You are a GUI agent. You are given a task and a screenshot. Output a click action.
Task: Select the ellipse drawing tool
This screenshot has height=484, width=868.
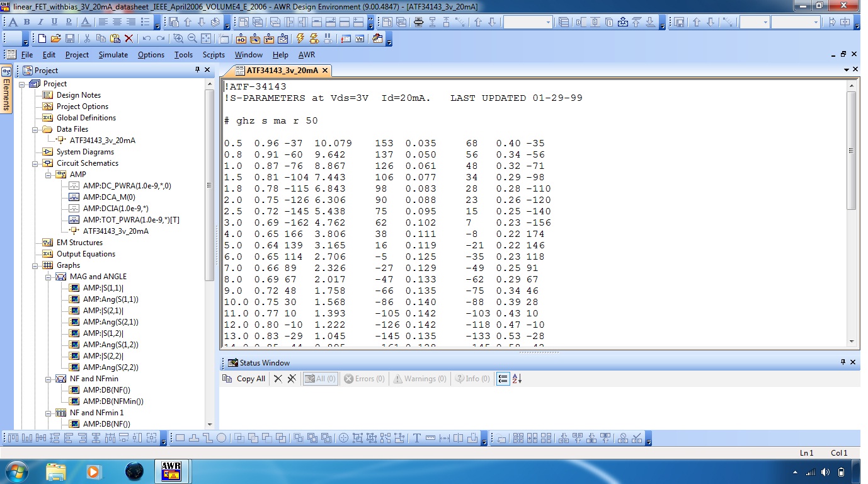(x=221, y=438)
